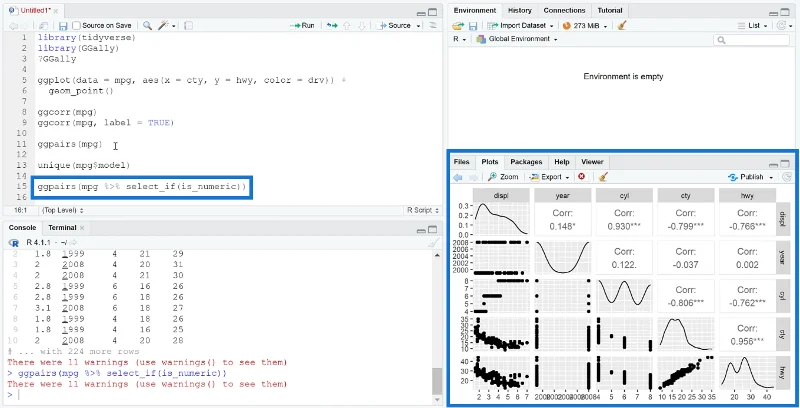Re-run the previous code region icon
This screenshot has height=408, width=800.
(x=332, y=26)
